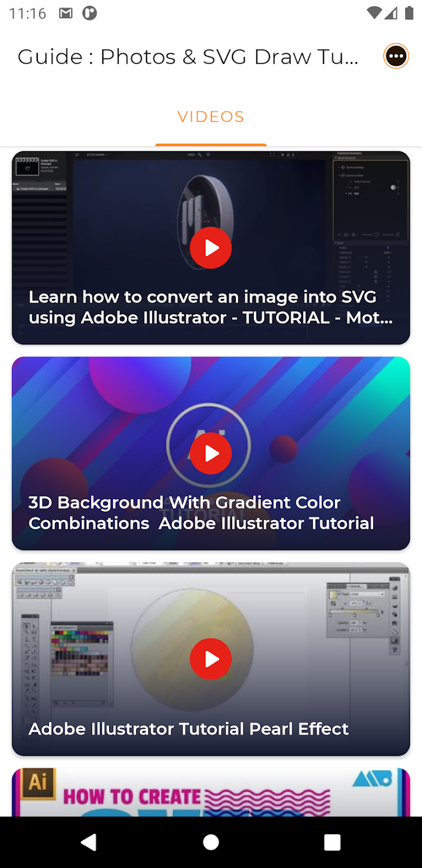Play the Pearl Effect tutorial video
Image resolution: width=422 pixels, height=868 pixels.
coord(211,659)
